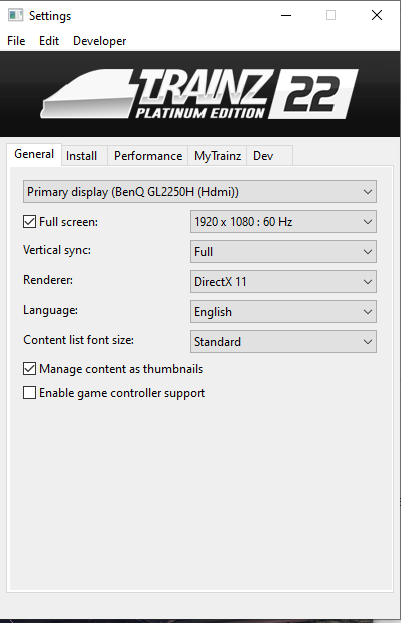Image resolution: width=401 pixels, height=623 pixels.
Task: Click the Renderer label
Action: click(48, 280)
